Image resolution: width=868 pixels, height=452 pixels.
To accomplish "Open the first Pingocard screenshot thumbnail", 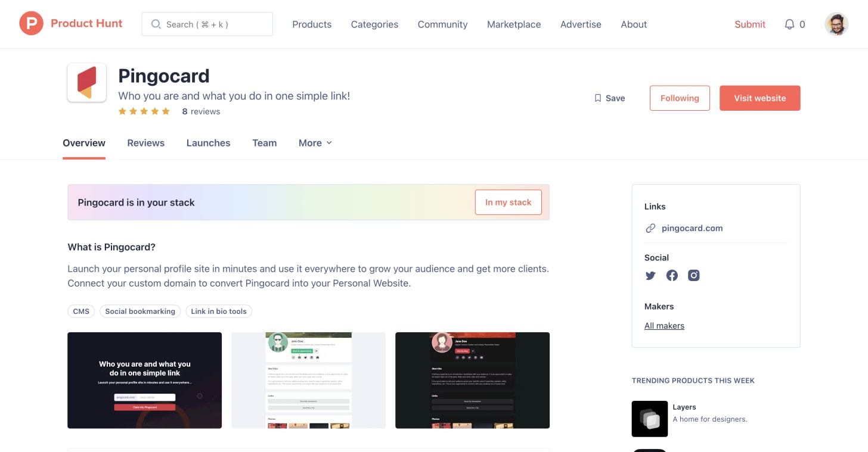I will click(144, 379).
